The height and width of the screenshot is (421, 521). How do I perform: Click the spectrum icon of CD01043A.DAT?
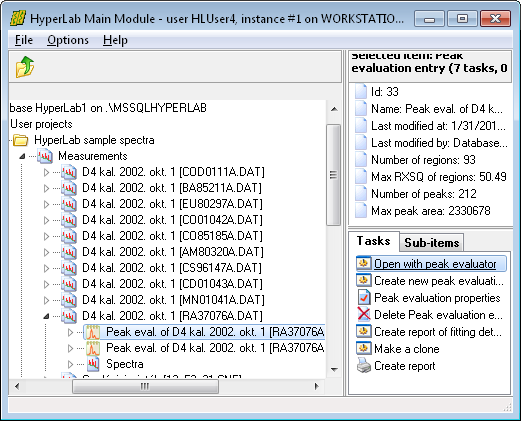click(x=69, y=284)
